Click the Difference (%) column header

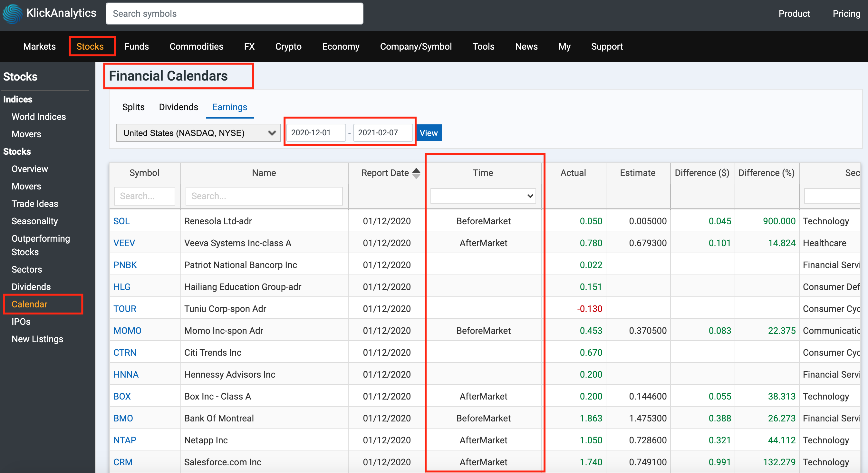coord(766,173)
